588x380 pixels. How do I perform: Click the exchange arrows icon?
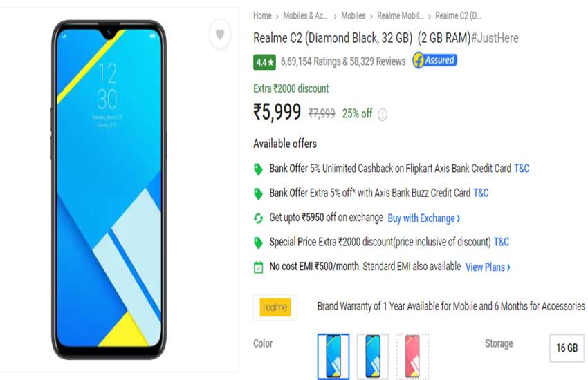(259, 218)
